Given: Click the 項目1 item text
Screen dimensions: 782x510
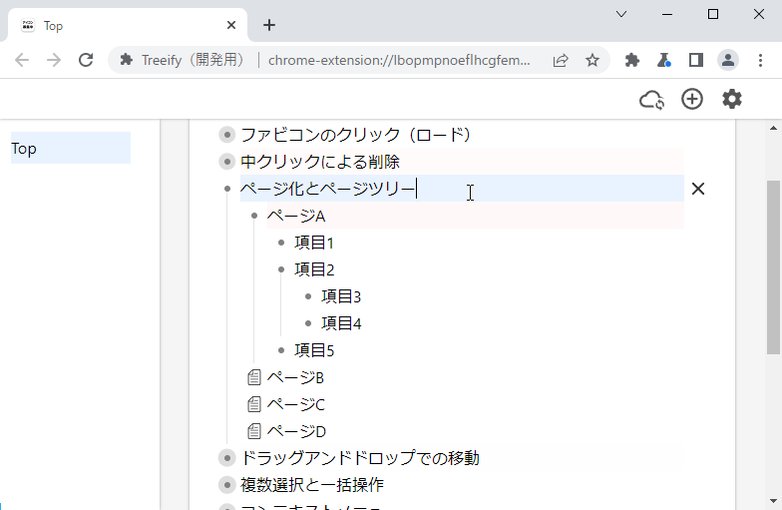Looking at the screenshot, I should [314, 242].
